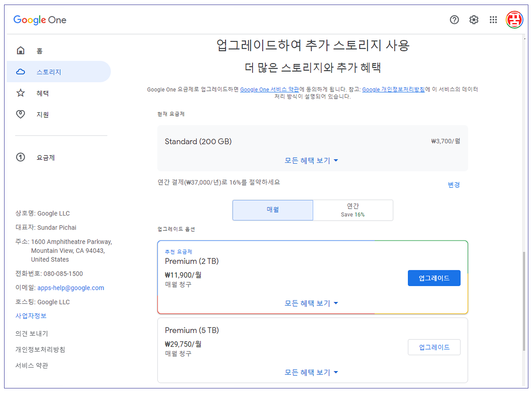Open the Google One 서비스 약관 link
This screenshot has height=393, width=532.
(269, 89)
